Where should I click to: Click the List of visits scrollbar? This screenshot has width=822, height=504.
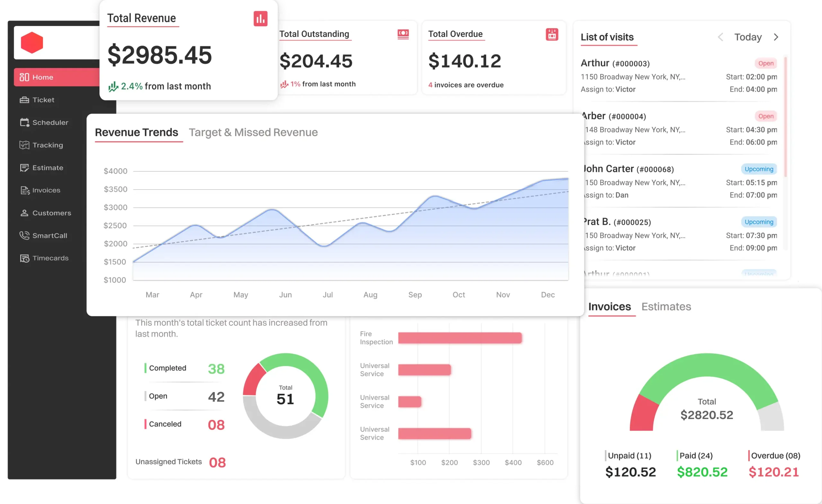point(785,117)
